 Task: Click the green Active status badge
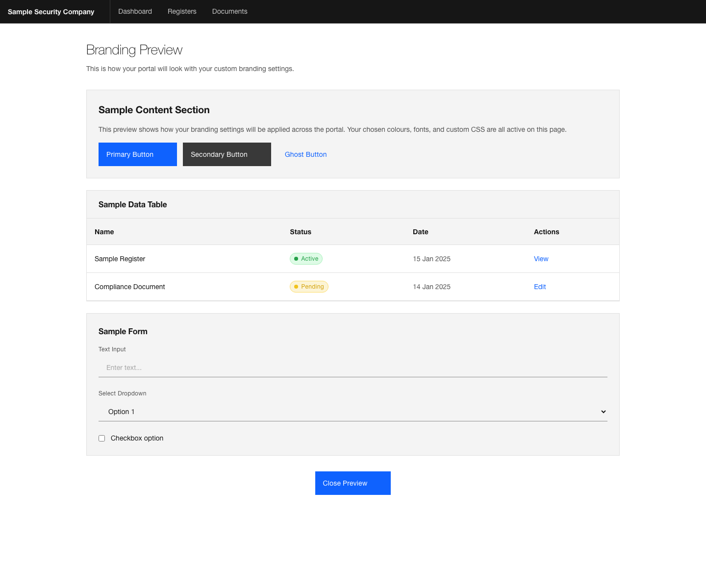pyautogui.click(x=306, y=259)
